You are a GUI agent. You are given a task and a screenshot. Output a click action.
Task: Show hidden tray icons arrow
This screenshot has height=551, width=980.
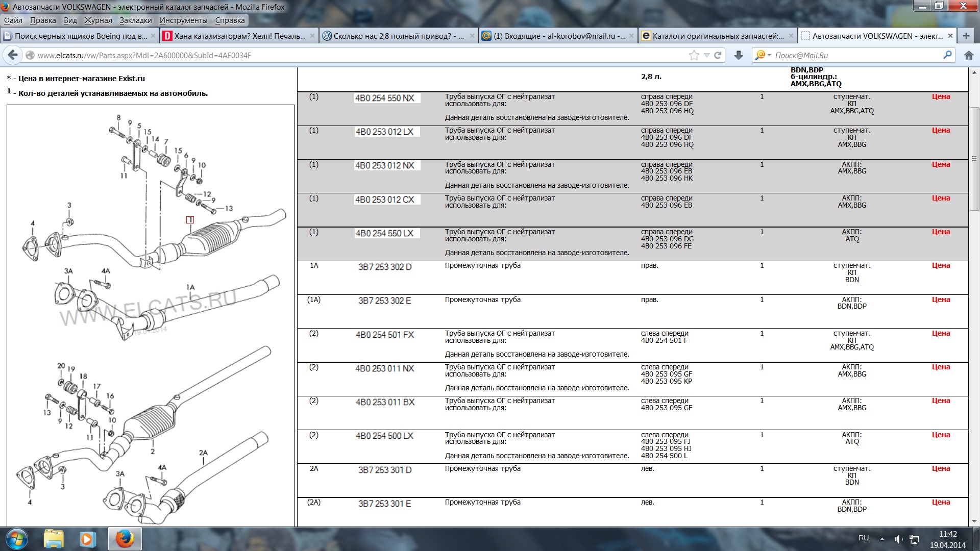tap(882, 539)
